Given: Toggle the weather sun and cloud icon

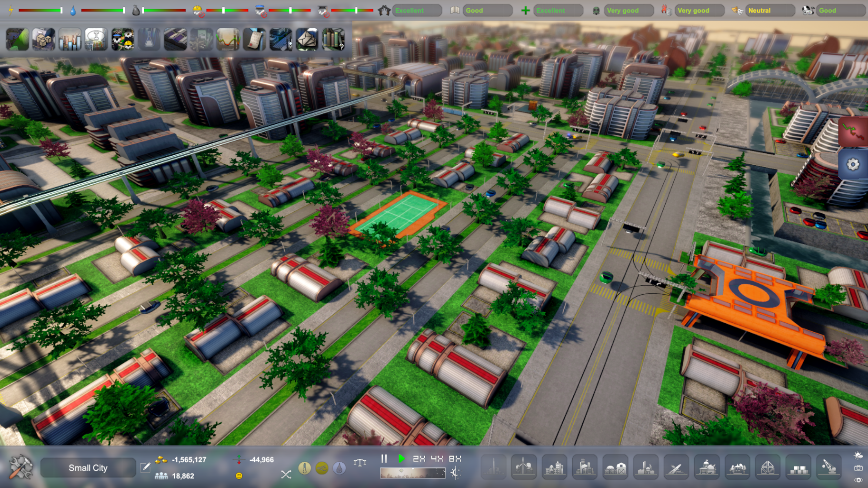Looking at the screenshot, I should (858, 456).
